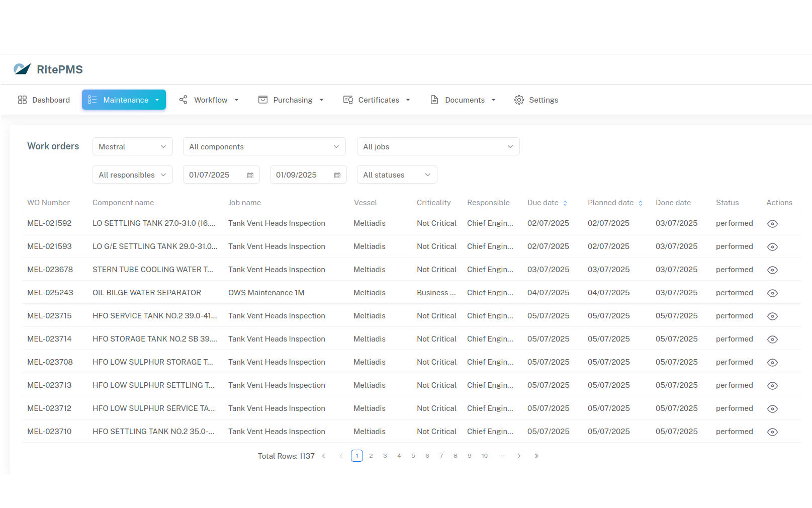Go to next page arrow
812x508 pixels.
tap(519, 456)
